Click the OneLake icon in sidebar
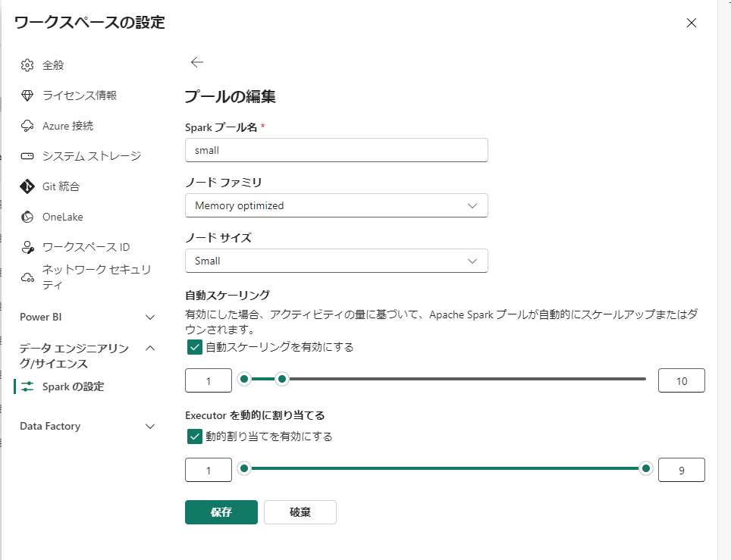Viewport: 731px width, 560px height. (x=27, y=217)
